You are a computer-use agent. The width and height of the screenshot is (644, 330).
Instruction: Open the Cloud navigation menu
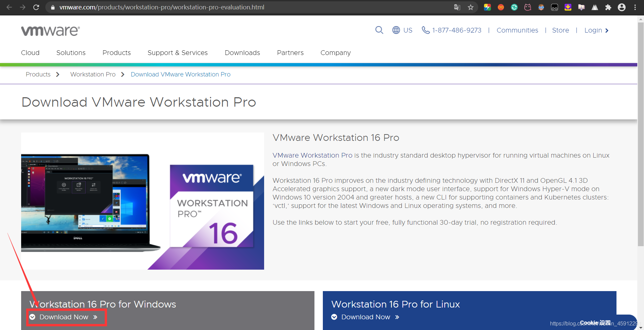coord(30,53)
